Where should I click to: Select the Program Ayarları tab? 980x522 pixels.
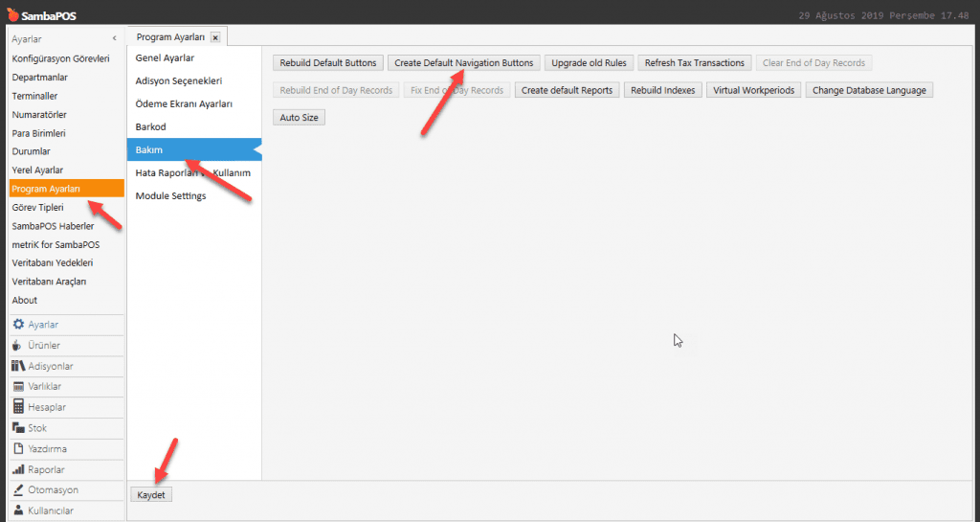tap(169, 37)
